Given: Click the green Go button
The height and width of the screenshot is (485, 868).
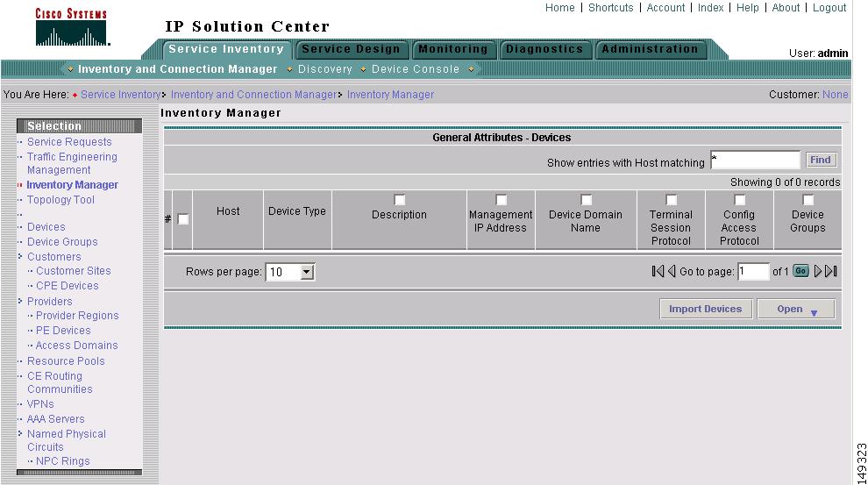Looking at the screenshot, I should coord(800,271).
